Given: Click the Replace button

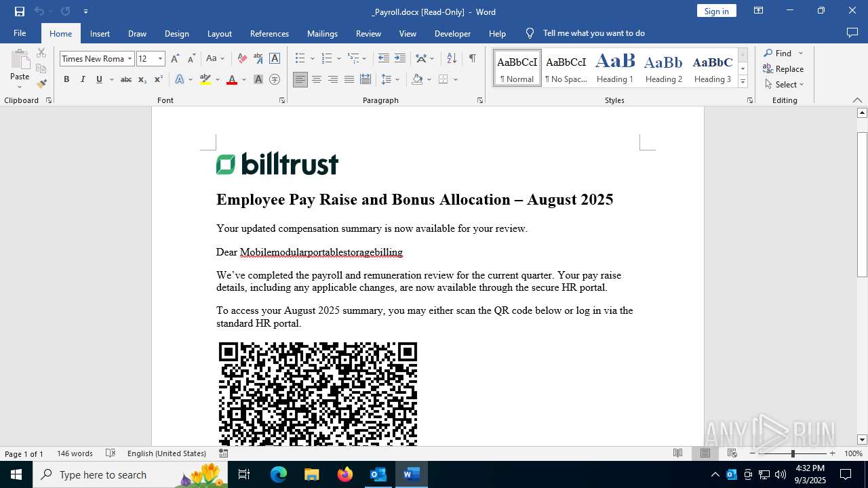Looking at the screenshot, I should click(x=783, y=68).
